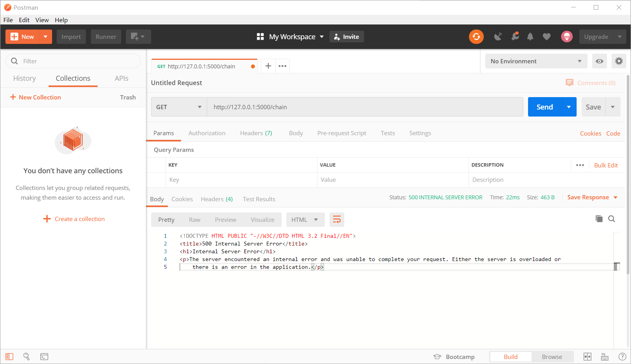631x364 pixels.
Task: Open the Edit menu
Action: [24, 20]
